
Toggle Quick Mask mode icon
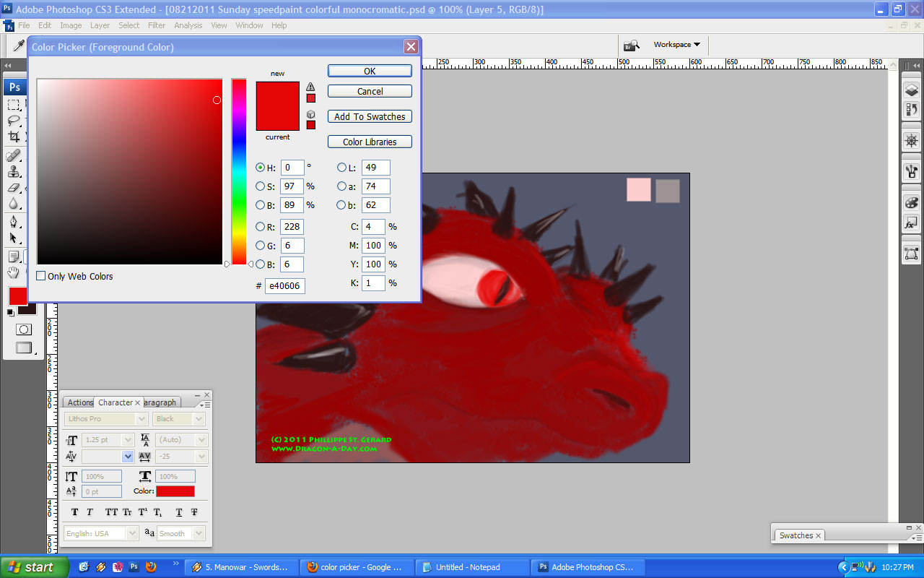tap(24, 329)
